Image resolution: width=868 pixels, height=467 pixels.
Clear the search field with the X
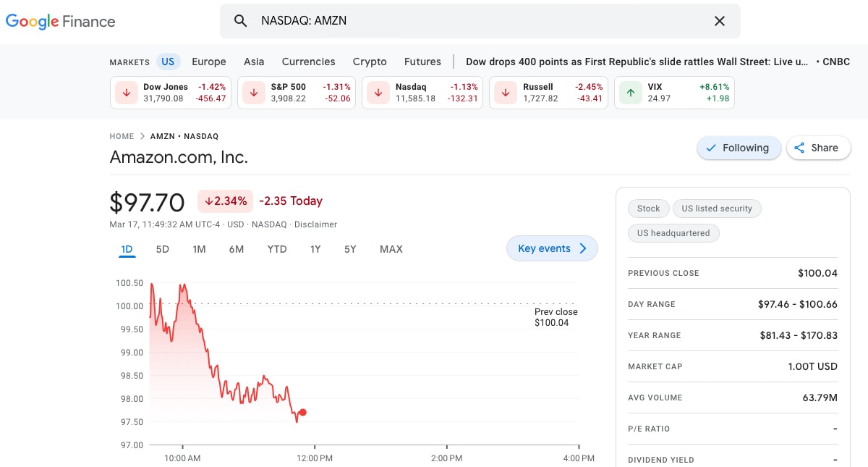coord(720,20)
